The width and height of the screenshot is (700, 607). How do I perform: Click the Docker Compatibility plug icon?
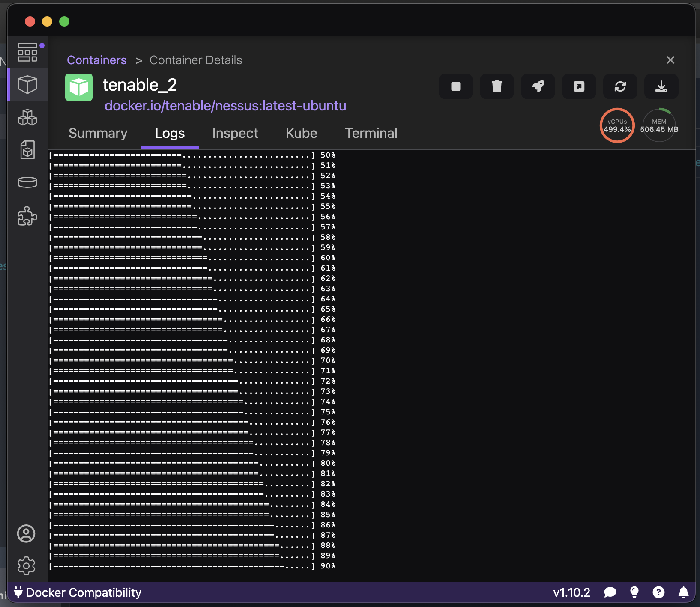point(18,592)
